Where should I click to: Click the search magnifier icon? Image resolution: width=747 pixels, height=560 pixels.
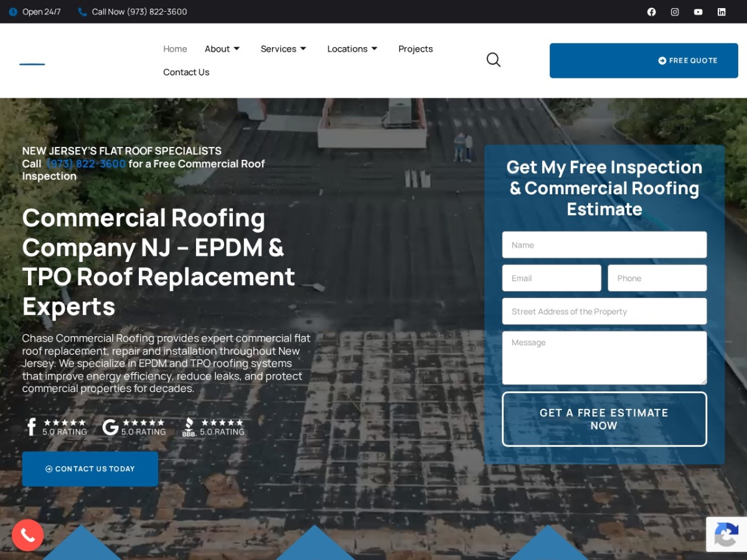[494, 60]
